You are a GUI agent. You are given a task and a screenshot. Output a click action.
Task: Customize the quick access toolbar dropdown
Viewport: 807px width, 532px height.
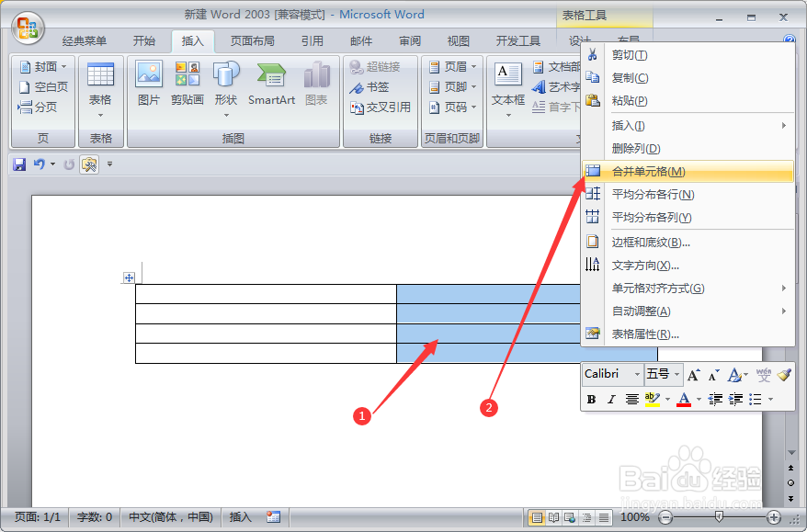(x=109, y=164)
